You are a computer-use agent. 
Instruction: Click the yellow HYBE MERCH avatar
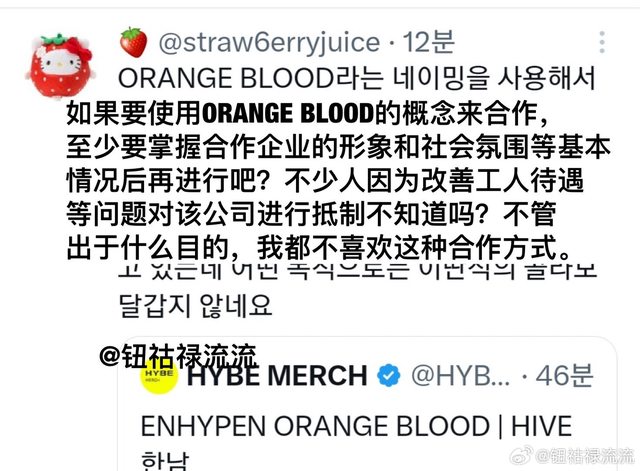(x=159, y=376)
